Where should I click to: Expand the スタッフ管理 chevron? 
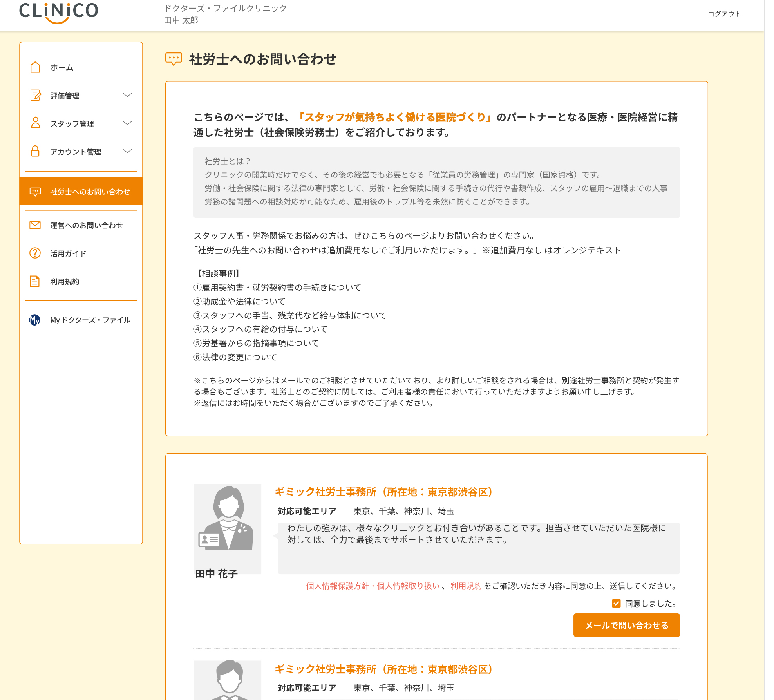127,123
